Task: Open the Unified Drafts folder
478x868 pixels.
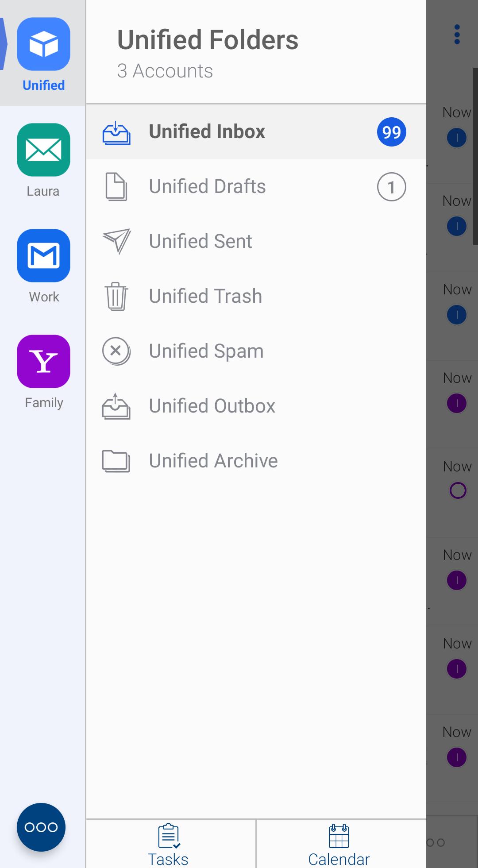Action: point(207,187)
